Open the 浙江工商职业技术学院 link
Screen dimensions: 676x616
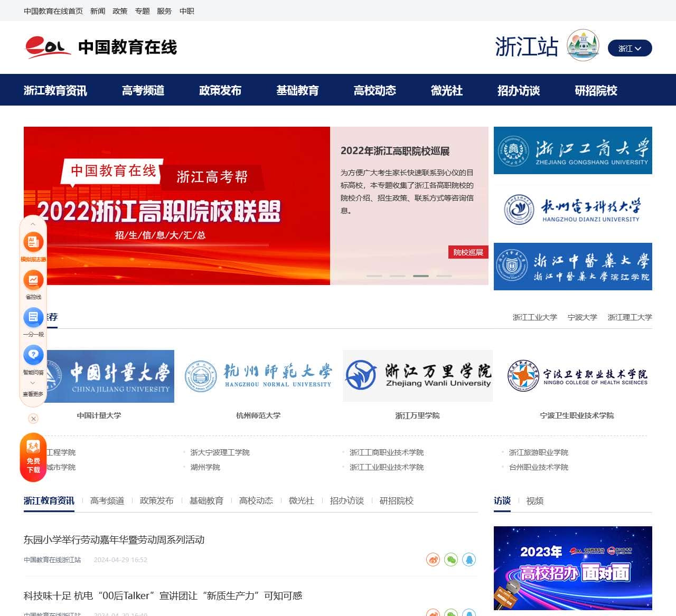point(387,452)
